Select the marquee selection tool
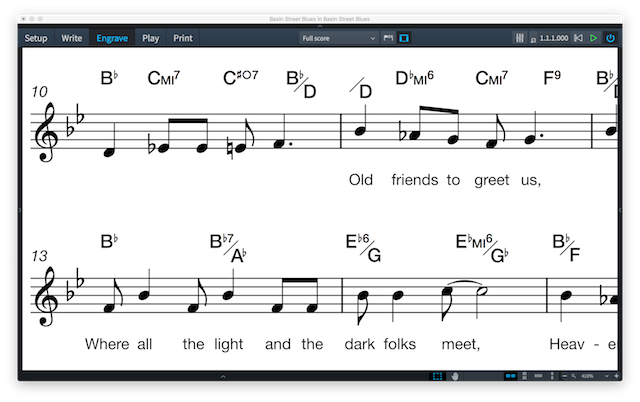640x402 pixels. pos(437,376)
